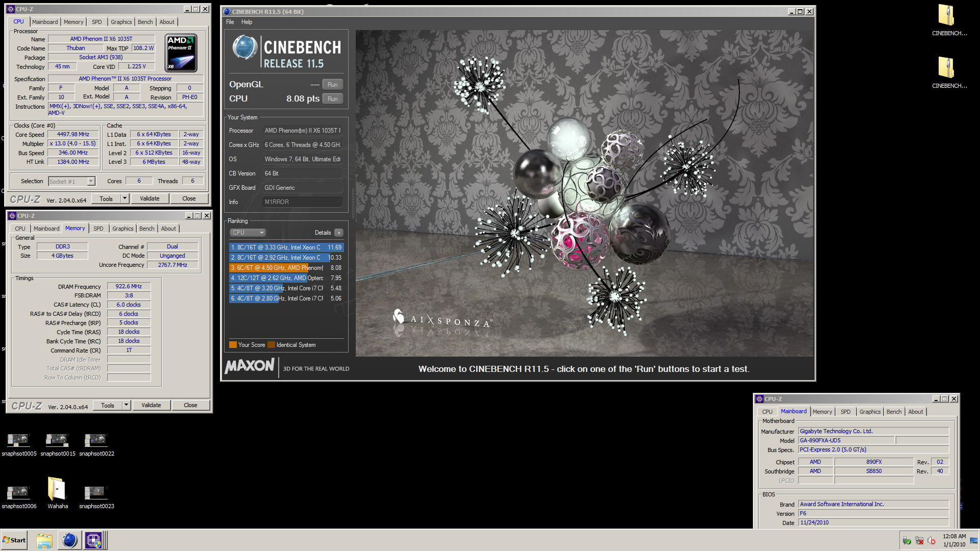Screen dimensions: 980x551
Task: Click the show desktop tray icon
Action: click(974, 540)
